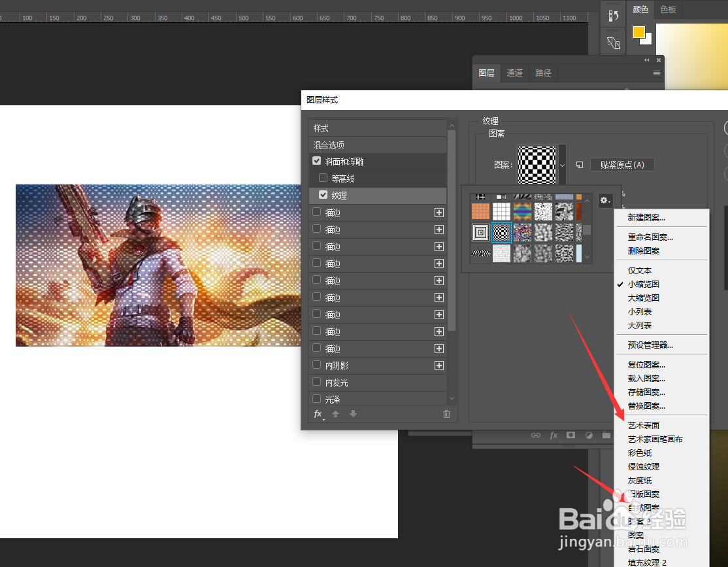The height and width of the screenshot is (567, 728).
Task: Click the style list scroll-down arrow
Action: point(452,398)
